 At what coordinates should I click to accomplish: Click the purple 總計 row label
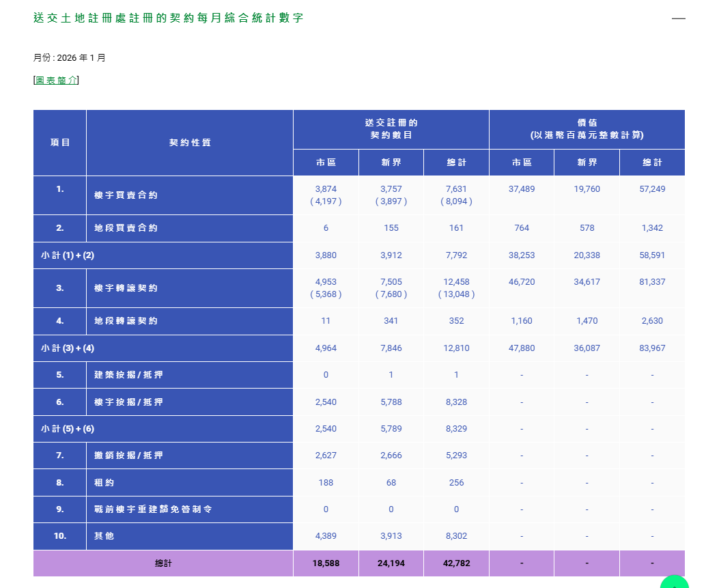[163, 563]
